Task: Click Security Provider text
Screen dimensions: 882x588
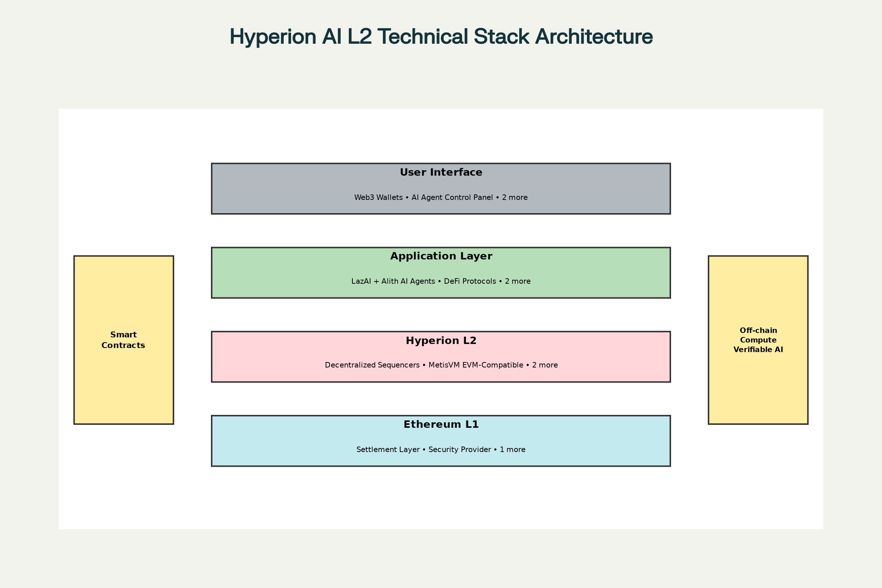Action: (459, 449)
